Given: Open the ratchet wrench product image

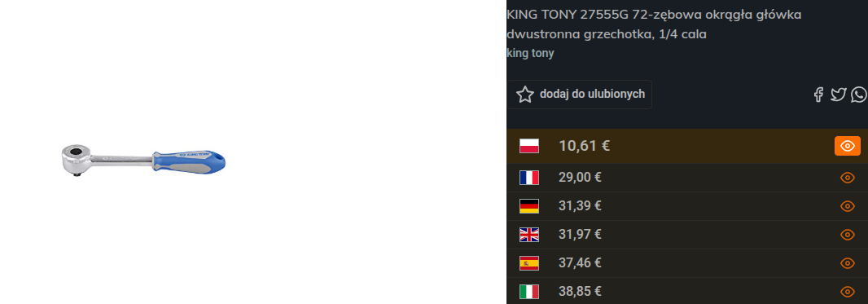Looking at the screenshot, I should point(143,161).
